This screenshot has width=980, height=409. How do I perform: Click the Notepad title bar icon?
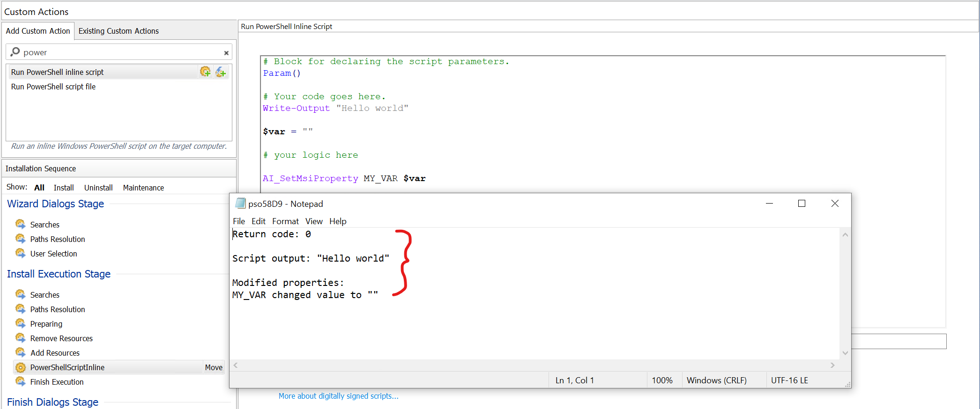pos(240,203)
